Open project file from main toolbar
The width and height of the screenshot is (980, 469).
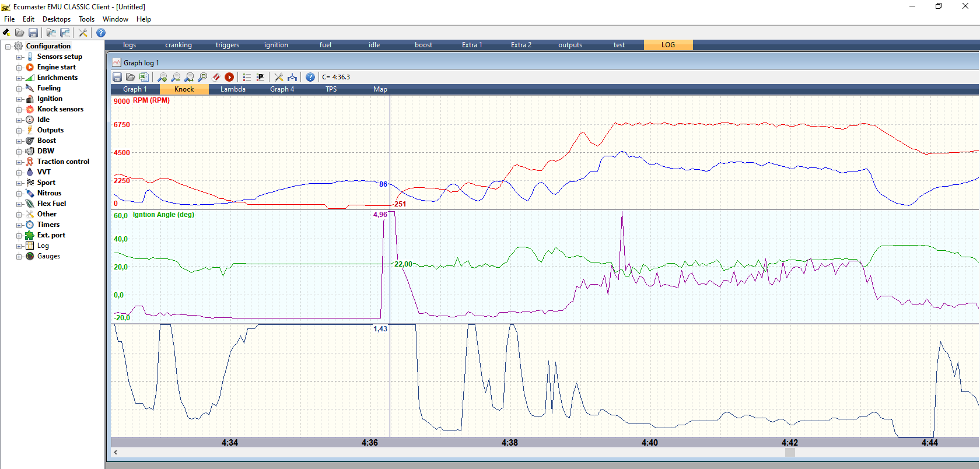(x=20, y=33)
